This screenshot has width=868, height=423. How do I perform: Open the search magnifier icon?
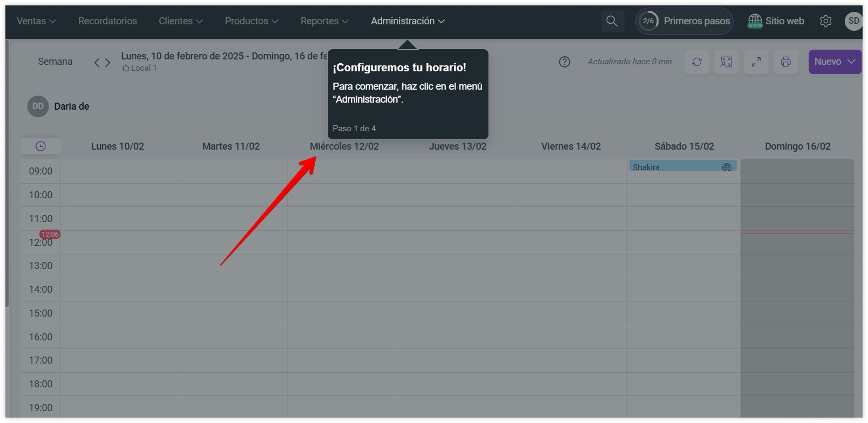click(x=612, y=21)
